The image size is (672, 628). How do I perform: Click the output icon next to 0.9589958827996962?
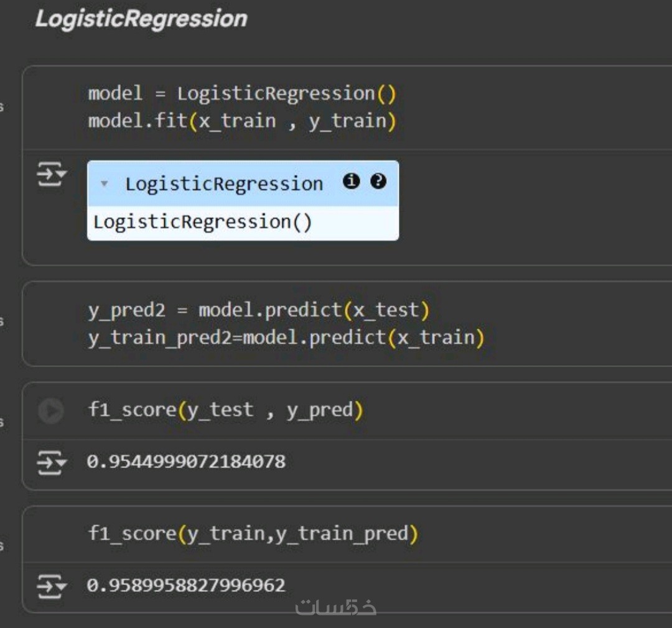[52, 586]
